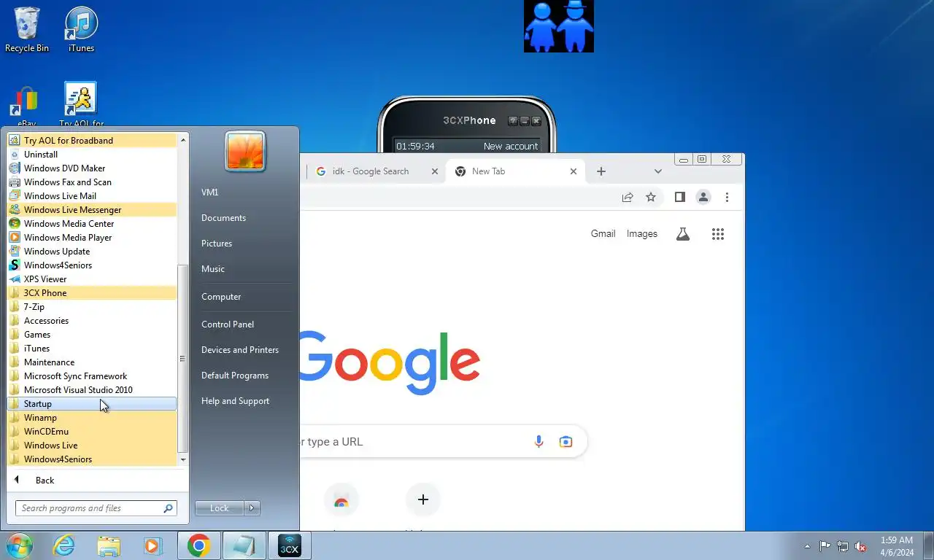This screenshot has width=934, height=560.
Task: Open Recycle Bin desktop icon
Action: pos(27,29)
